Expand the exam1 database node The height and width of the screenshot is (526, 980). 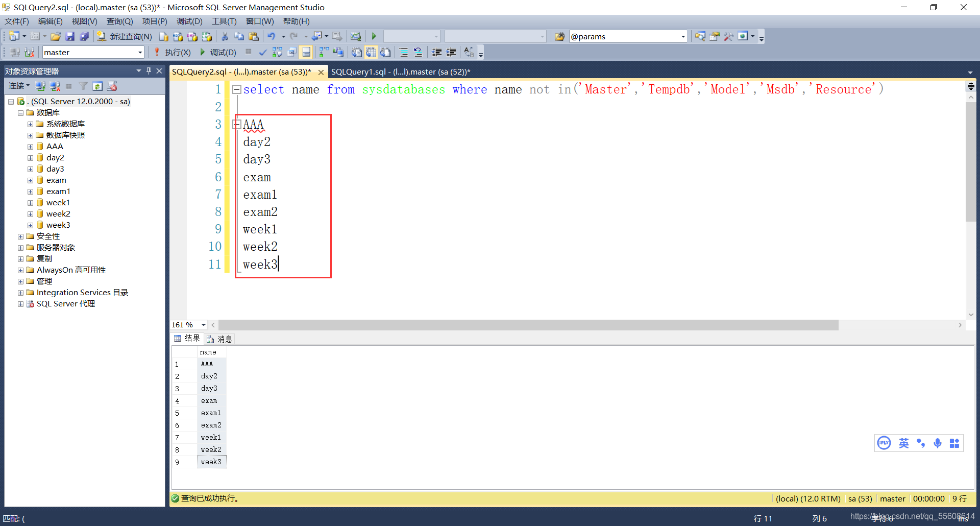[x=30, y=192]
